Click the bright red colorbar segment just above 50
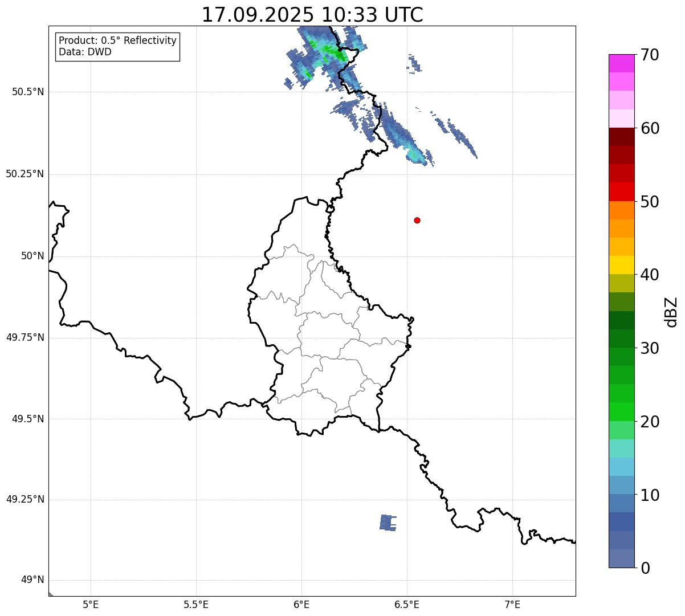Screen dimensions: 685x616 (x=622, y=192)
